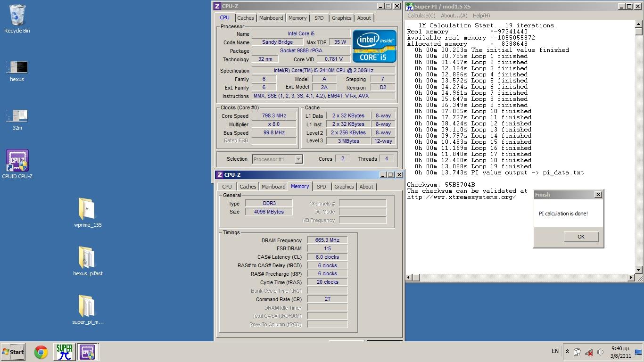Show hidden tray icons chevron
This screenshot has width=644, height=362.
[567, 352]
